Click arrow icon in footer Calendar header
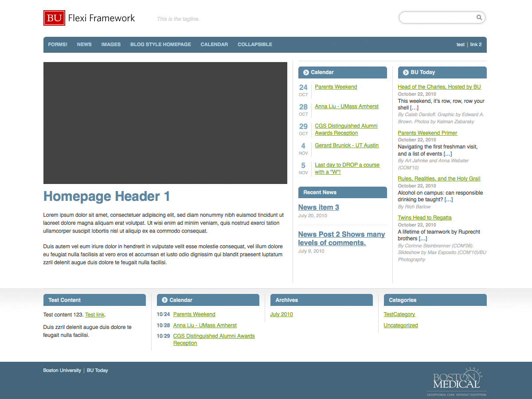This screenshot has width=532, height=399. pyautogui.click(x=164, y=300)
